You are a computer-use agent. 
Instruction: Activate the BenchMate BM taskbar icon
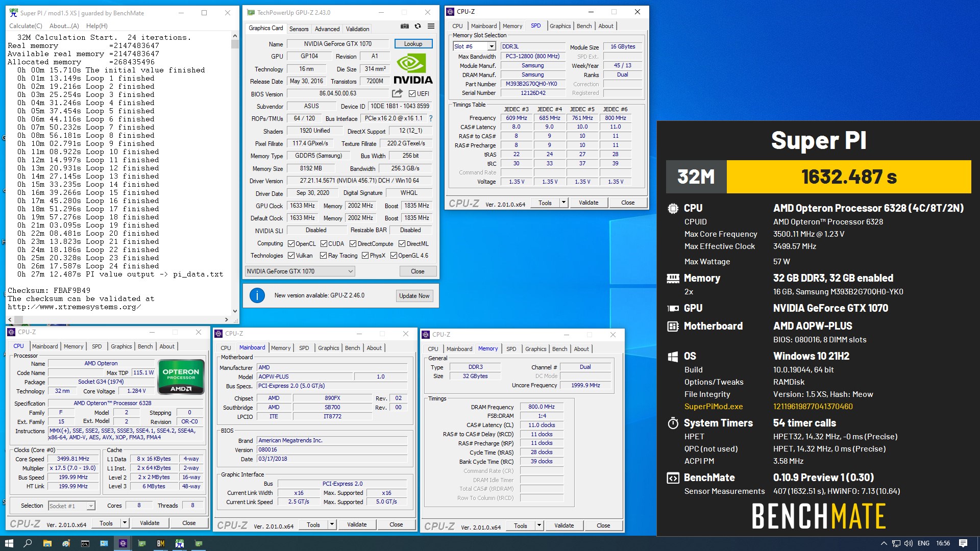click(x=161, y=543)
